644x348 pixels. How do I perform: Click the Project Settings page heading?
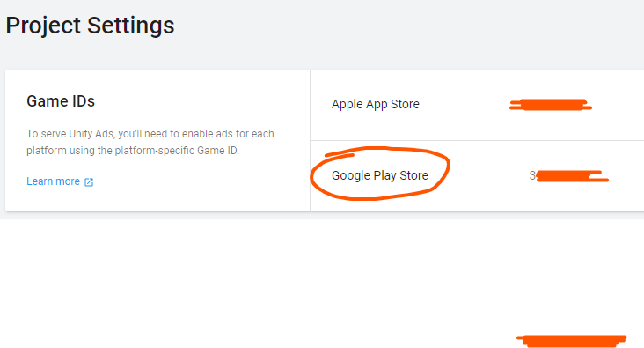pos(90,26)
